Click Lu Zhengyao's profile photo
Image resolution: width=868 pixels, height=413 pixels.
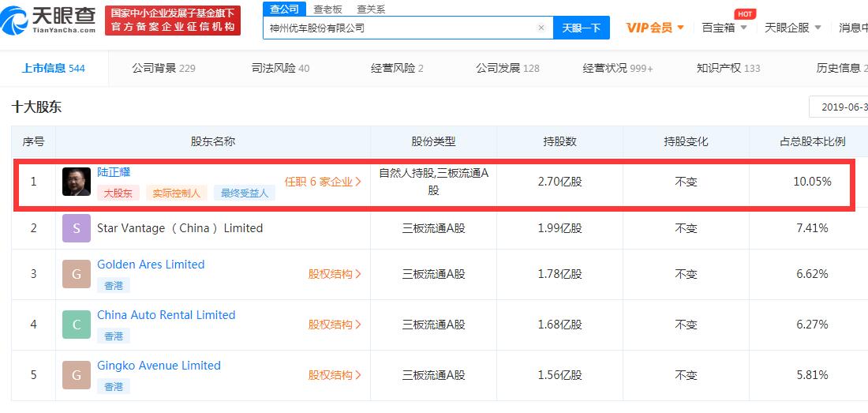click(77, 182)
